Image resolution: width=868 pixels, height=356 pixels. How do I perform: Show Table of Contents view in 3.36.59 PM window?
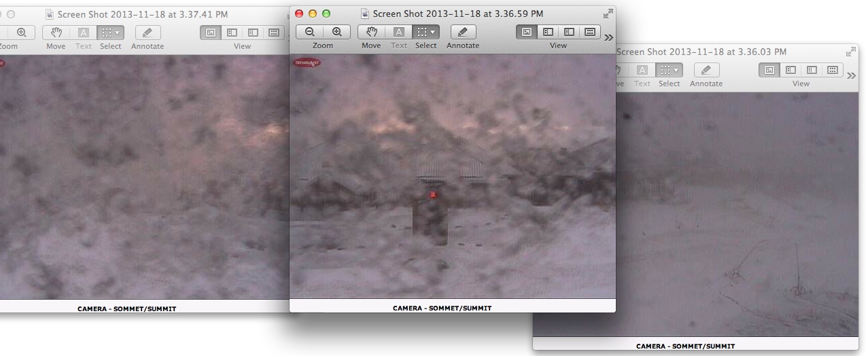tap(569, 32)
